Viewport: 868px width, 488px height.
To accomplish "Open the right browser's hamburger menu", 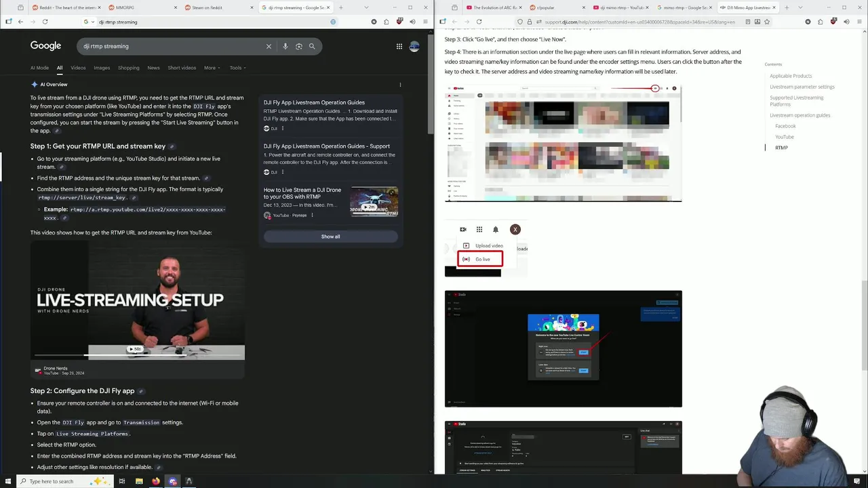I will coord(858,22).
